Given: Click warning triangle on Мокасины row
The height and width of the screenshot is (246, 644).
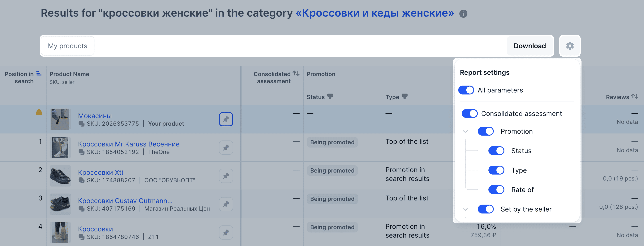Looking at the screenshot, I should pyautogui.click(x=39, y=112).
